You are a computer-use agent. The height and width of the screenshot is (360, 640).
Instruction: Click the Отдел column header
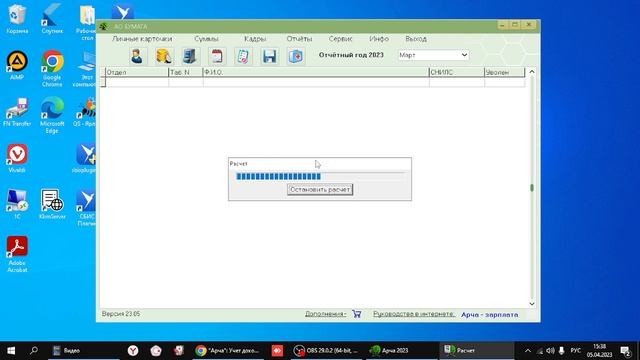click(x=137, y=72)
